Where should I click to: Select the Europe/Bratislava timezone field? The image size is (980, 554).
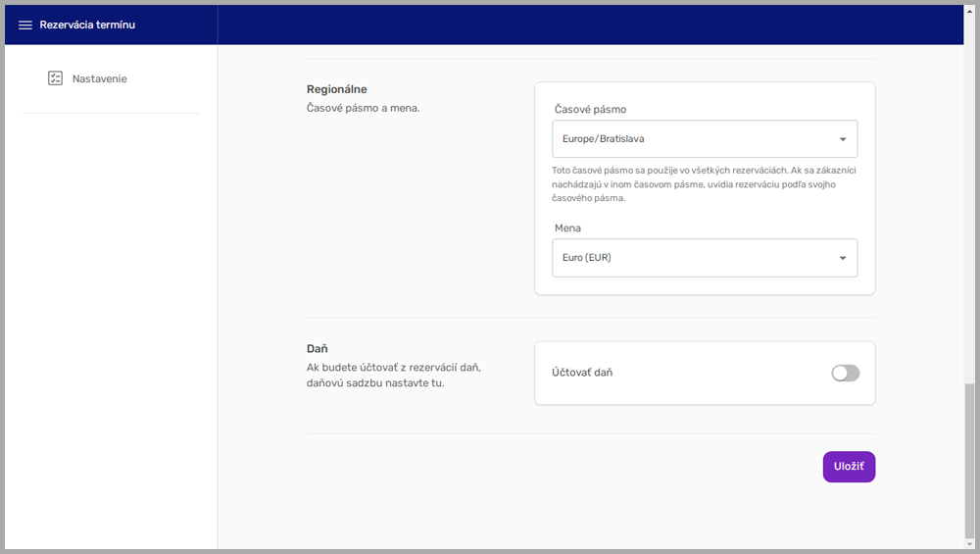point(686,139)
